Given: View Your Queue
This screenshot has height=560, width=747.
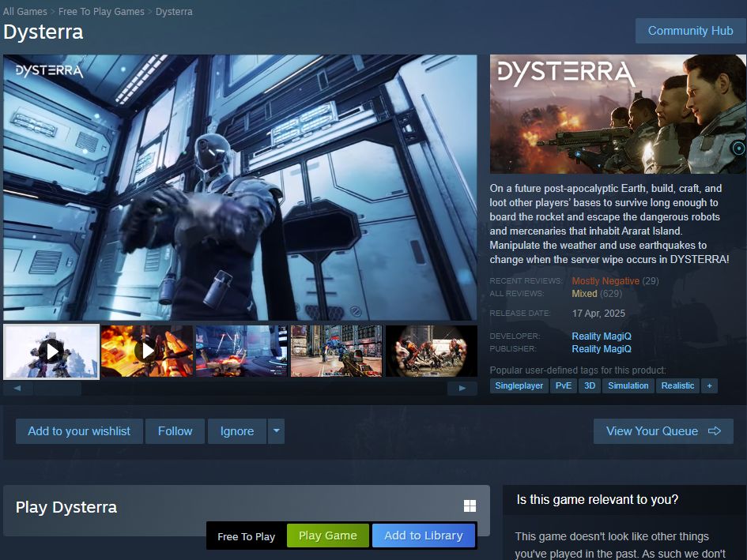Looking at the screenshot, I should 663,431.
